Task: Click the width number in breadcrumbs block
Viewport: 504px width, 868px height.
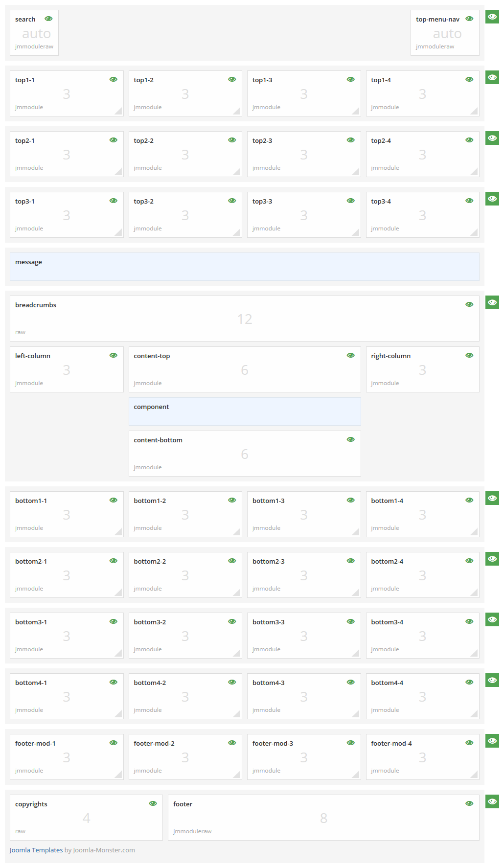Action: 245,319
